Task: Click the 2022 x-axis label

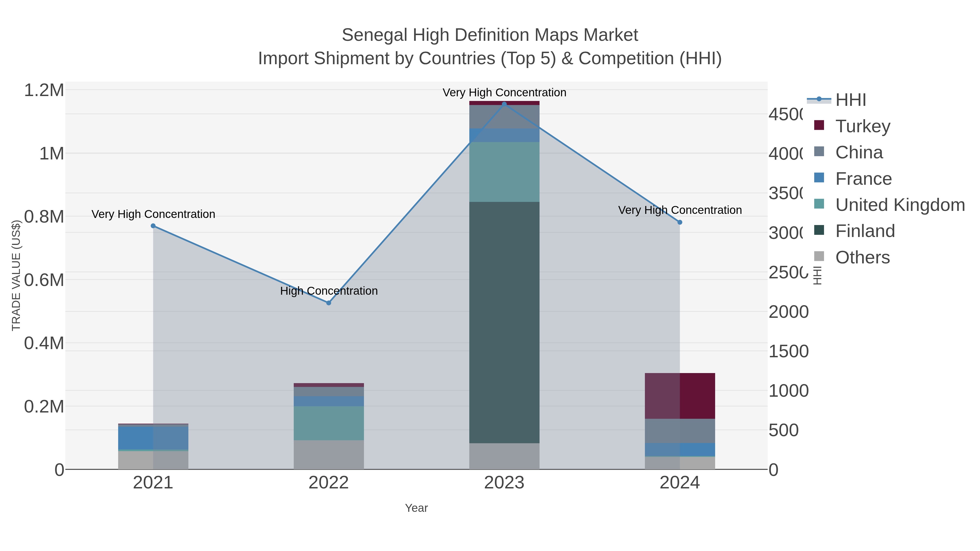Action: [329, 483]
